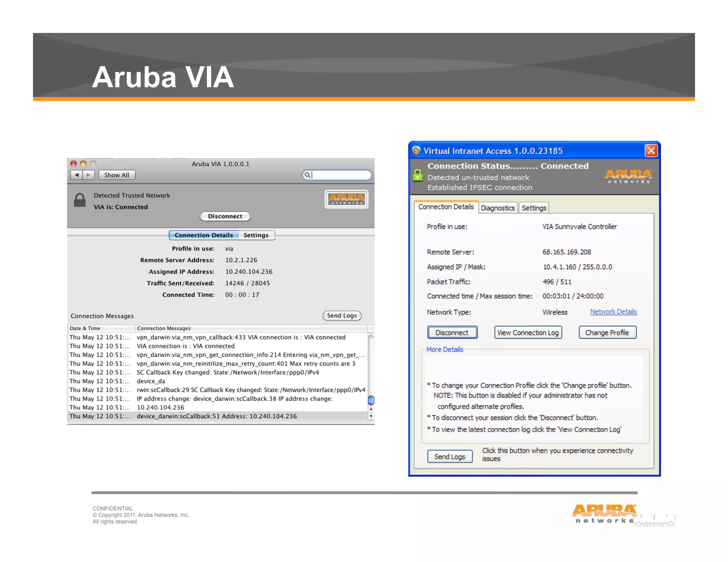Click Aruba Networks logo in Windows VIA window

pyautogui.click(x=628, y=176)
